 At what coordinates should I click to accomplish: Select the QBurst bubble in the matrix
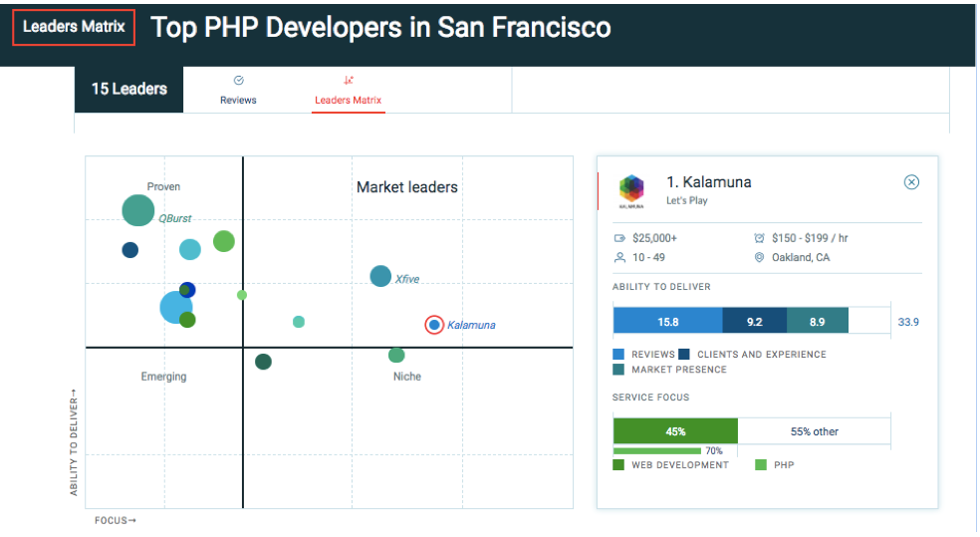tap(138, 210)
